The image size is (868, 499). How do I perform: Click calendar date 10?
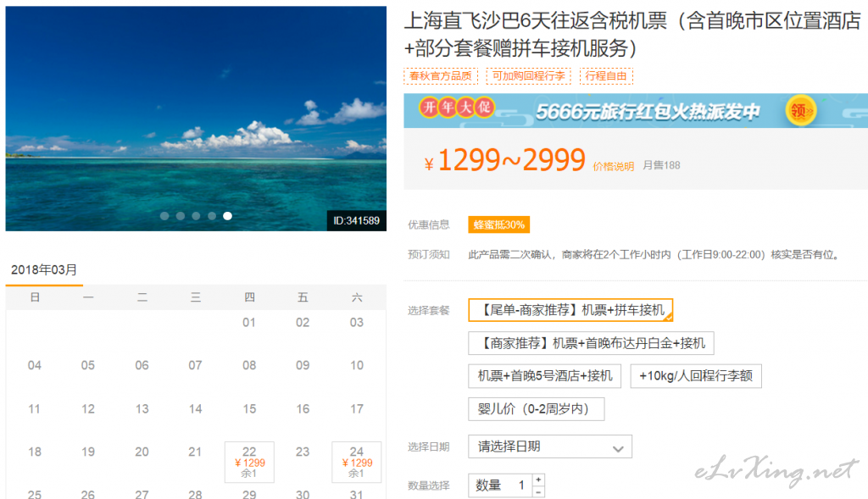(357, 366)
